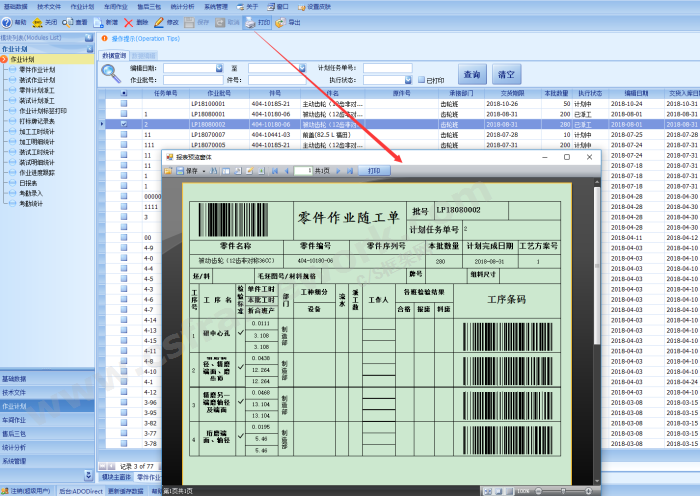This screenshot has width=700, height=496.
Task: Toggle checkbox for row LP18080002
Action: 124,124
